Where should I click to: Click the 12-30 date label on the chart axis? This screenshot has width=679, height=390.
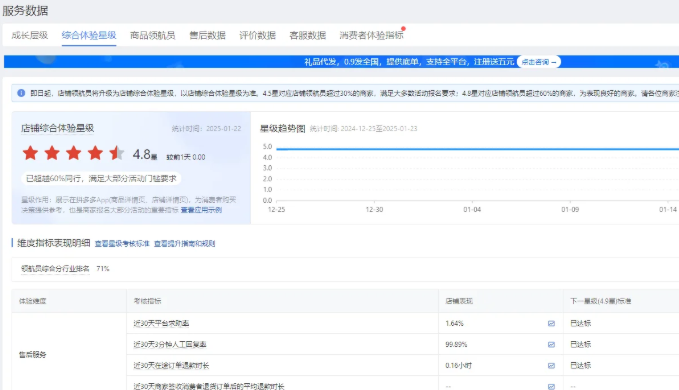pos(374,210)
